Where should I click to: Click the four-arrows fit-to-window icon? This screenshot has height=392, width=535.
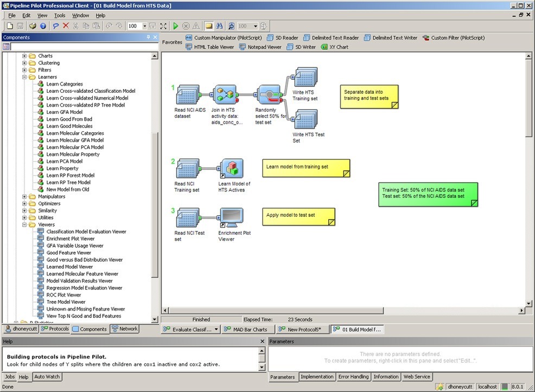(x=163, y=26)
